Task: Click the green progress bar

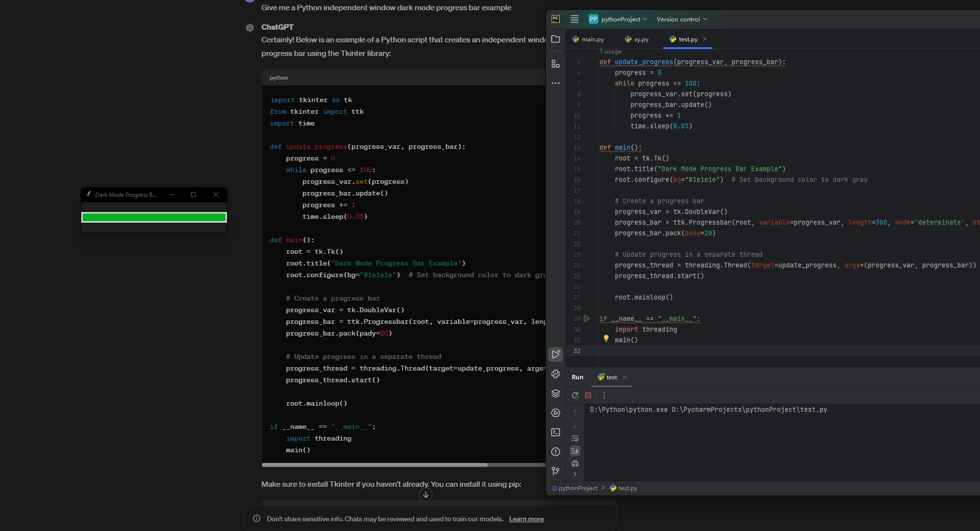Action: coord(154,217)
